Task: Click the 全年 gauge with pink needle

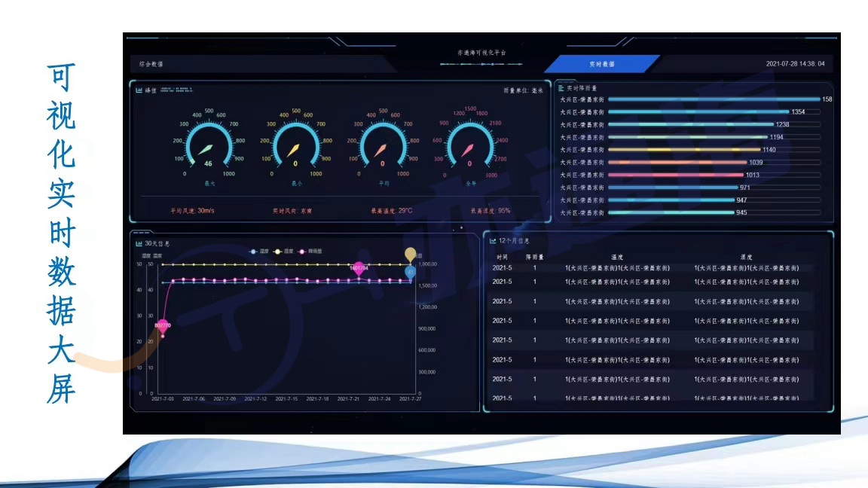Action: 470,145
